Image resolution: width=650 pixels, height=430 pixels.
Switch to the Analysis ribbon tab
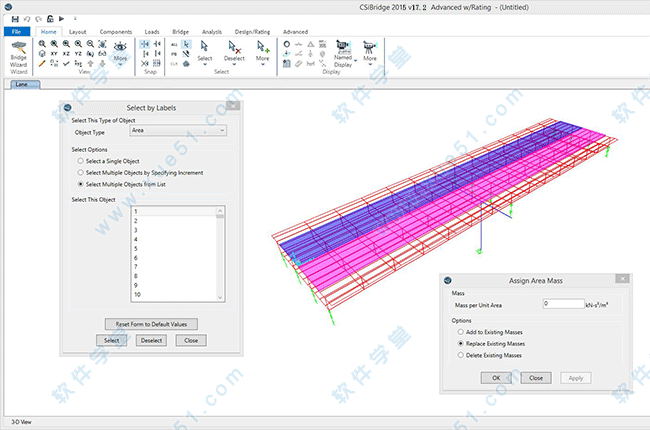point(212,32)
